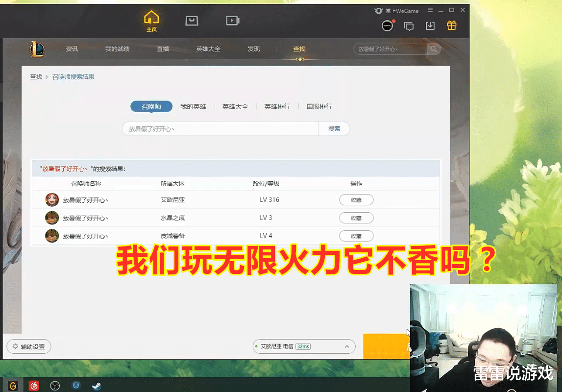Click the magnifier search icon in header

point(434,49)
